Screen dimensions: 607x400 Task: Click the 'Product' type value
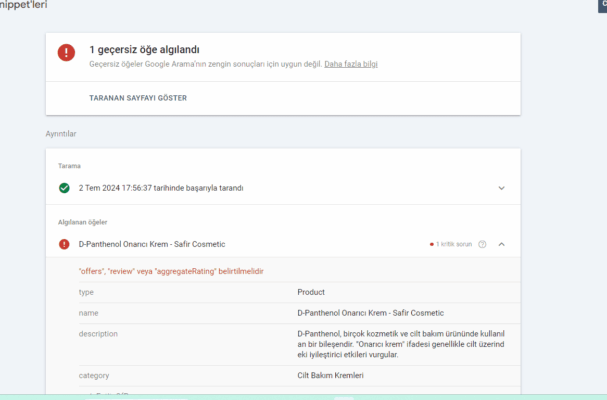[311, 292]
